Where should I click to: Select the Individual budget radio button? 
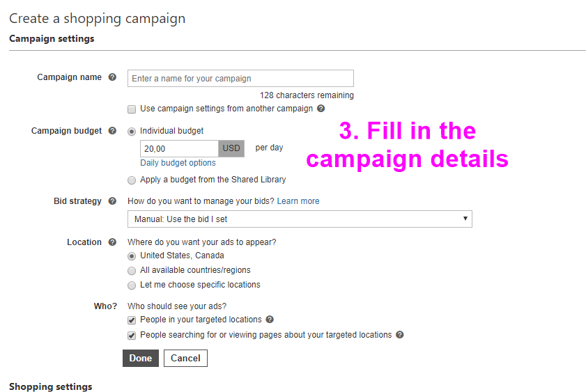click(x=132, y=131)
